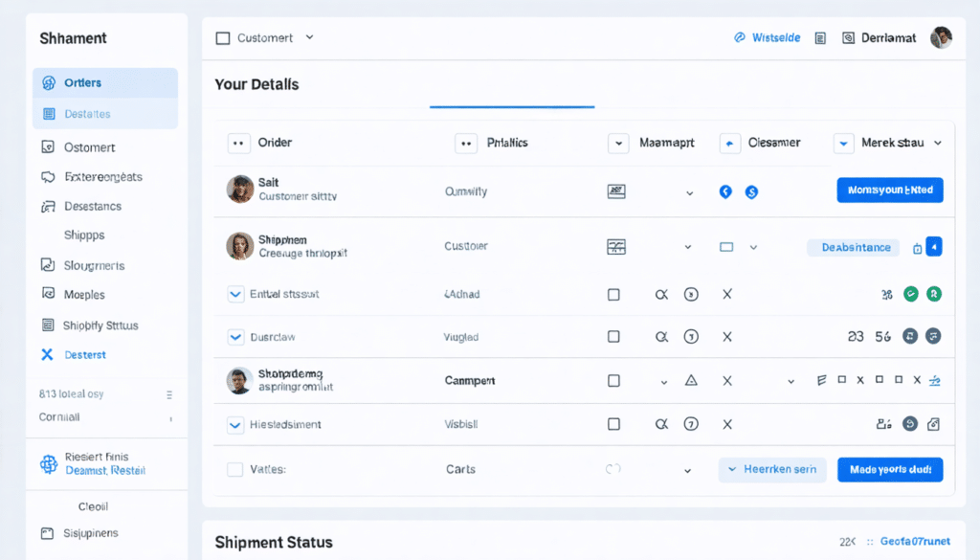Open the Heerrken sern dropdown
This screenshot has height=560, width=980.
[x=772, y=469]
